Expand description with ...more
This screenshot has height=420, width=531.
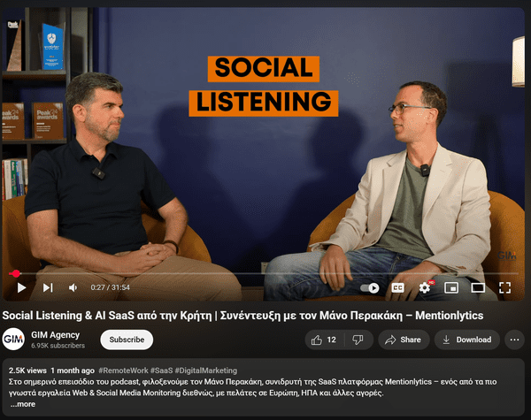pyautogui.click(x=23, y=404)
